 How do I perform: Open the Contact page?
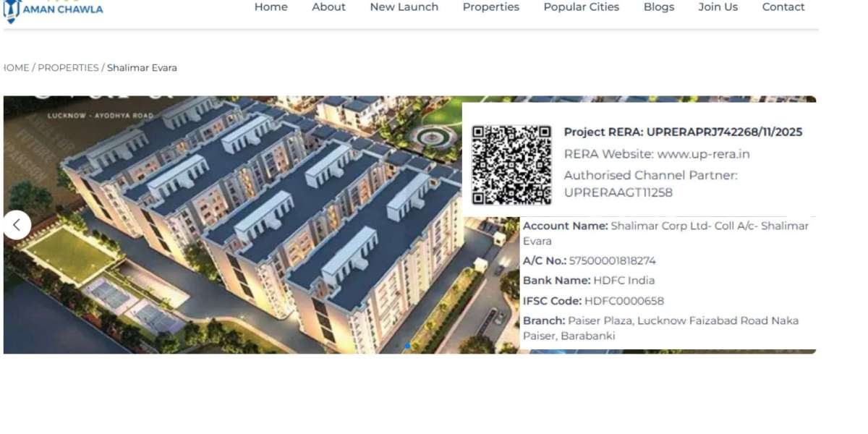[x=783, y=7]
